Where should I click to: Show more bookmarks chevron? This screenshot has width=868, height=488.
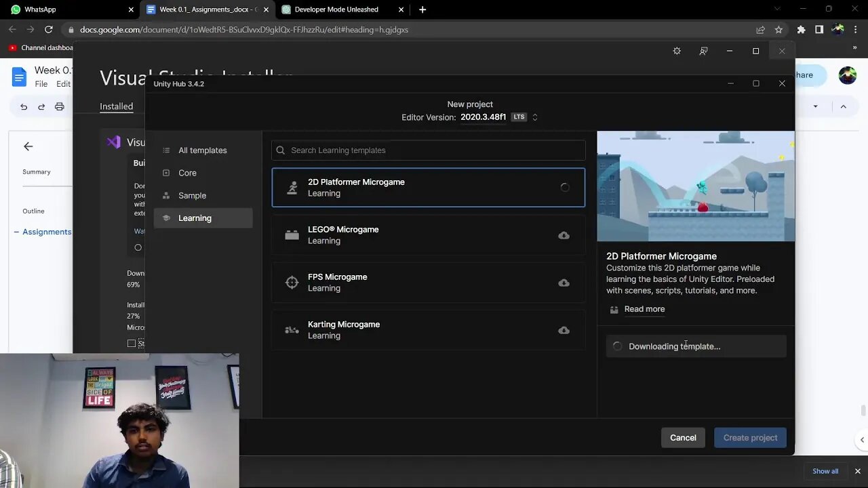point(855,48)
